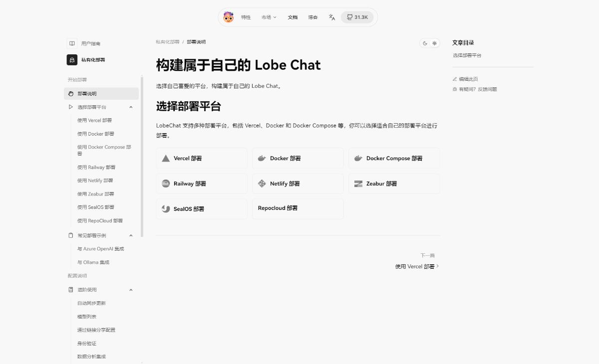Open the Railway 部署 deployment card
The image size is (599, 364).
pyautogui.click(x=201, y=183)
